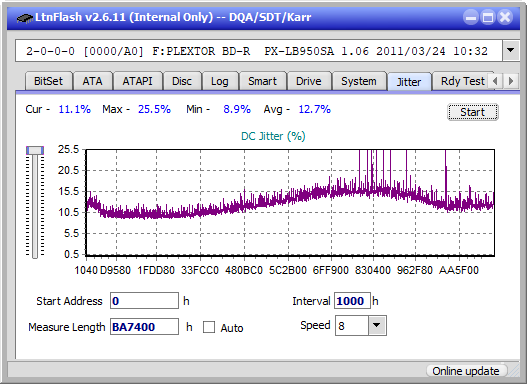Click the LtnFlash chip icon in title bar
Image resolution: width=527 pixels, height=384 pixels.
(x=25, y=17)
